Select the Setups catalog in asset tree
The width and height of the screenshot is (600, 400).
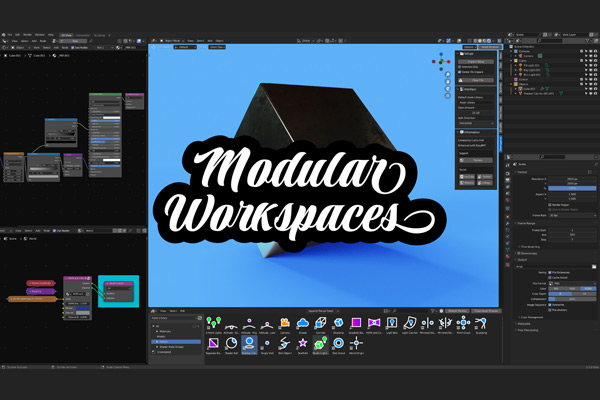(x=177, y=342)
